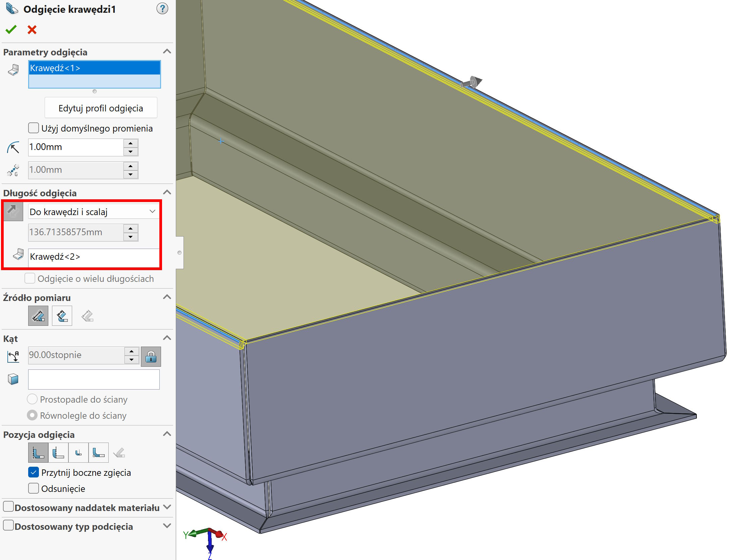Screen dimensions: 729x560
Task: Choose the fourth flange position icon
Action: coord(98,453)
